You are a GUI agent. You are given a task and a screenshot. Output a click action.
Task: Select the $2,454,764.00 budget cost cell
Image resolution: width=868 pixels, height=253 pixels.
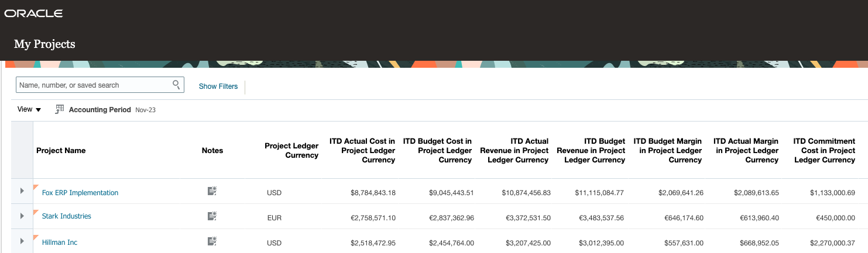[x=451, y=242]
